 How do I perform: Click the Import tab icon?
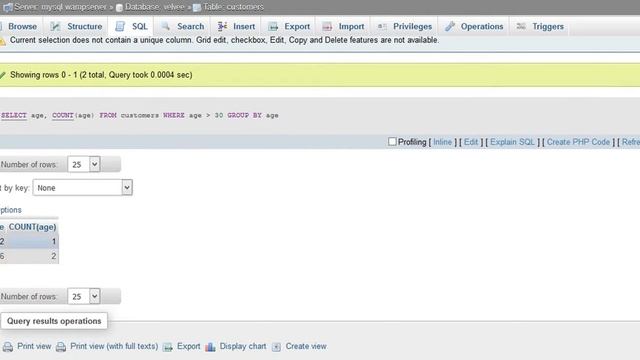[x=327, y=27]
